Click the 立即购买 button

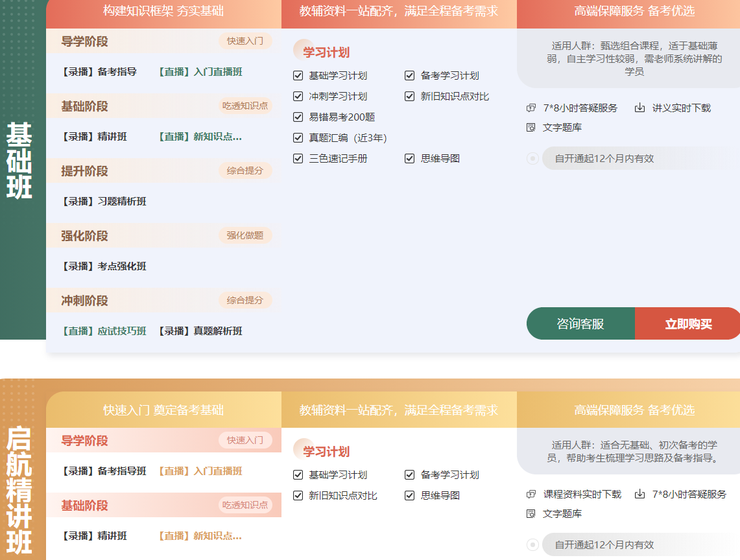[x=688, y=323]
